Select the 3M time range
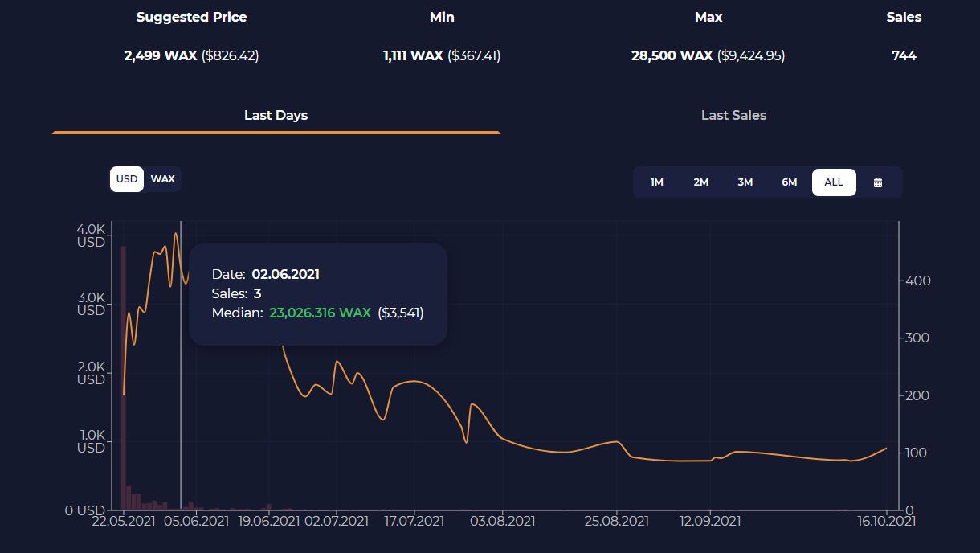The width and height of the screenshot is (980, 553). click(x=745, y=182)
